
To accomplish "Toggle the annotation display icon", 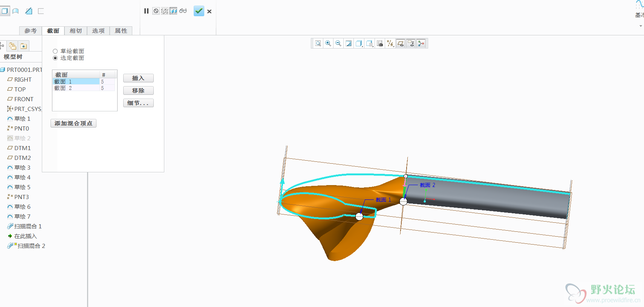I will pyautogui.click(x=411, y=44).
